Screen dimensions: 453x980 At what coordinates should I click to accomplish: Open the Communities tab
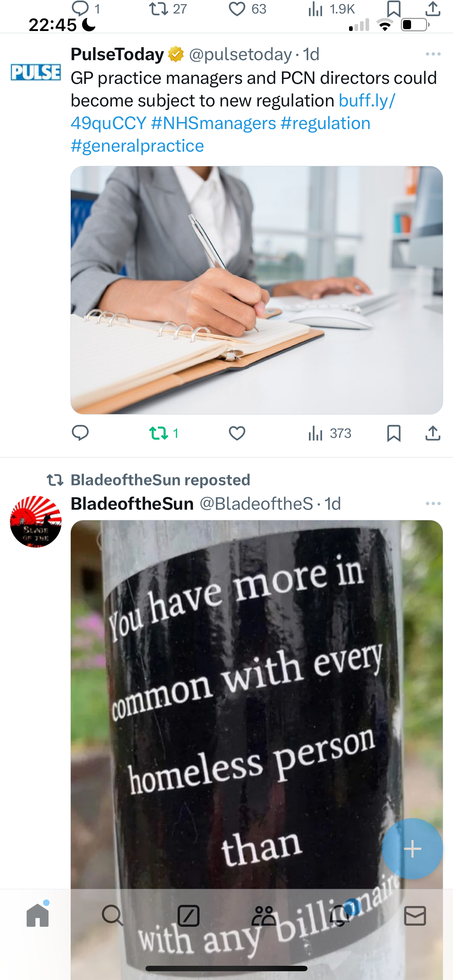(x=264, y=915)
